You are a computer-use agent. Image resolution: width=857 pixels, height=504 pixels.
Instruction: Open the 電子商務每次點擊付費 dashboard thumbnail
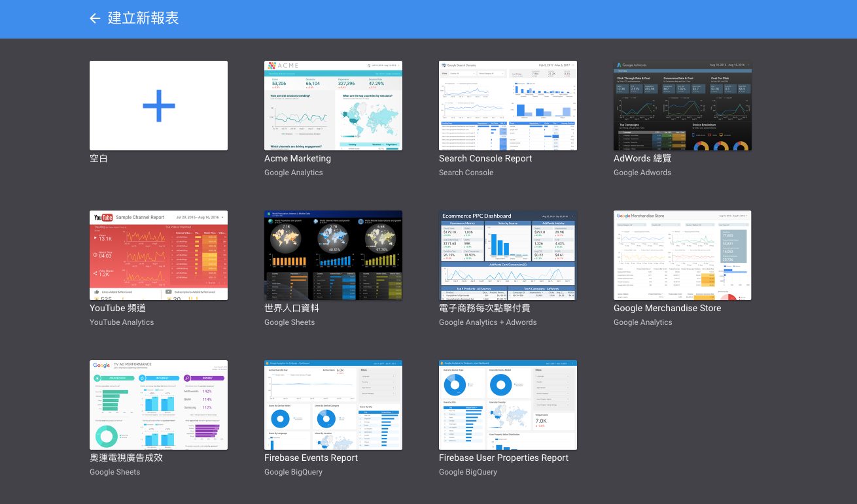point(508,256)
